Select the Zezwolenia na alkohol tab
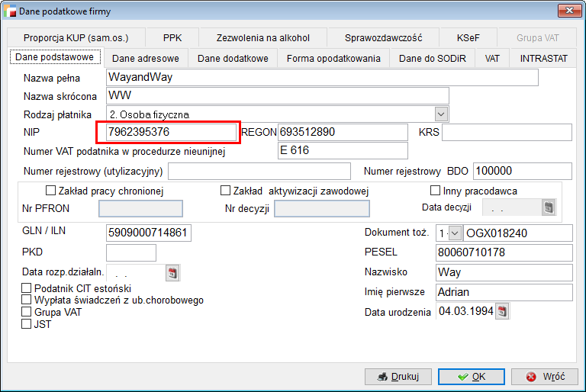This screenshot has height=392, width=586. pos(263,37)
